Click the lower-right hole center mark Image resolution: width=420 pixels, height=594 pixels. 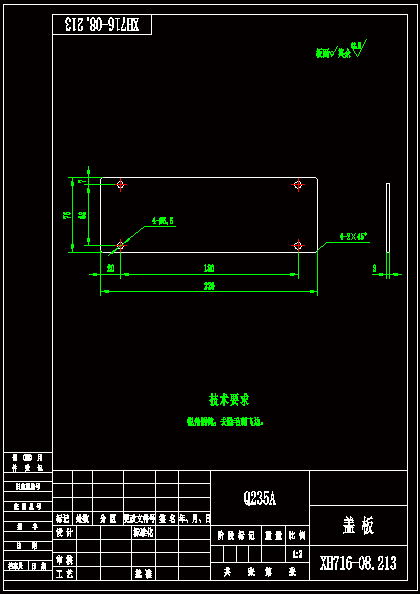[x=298, y=245]
